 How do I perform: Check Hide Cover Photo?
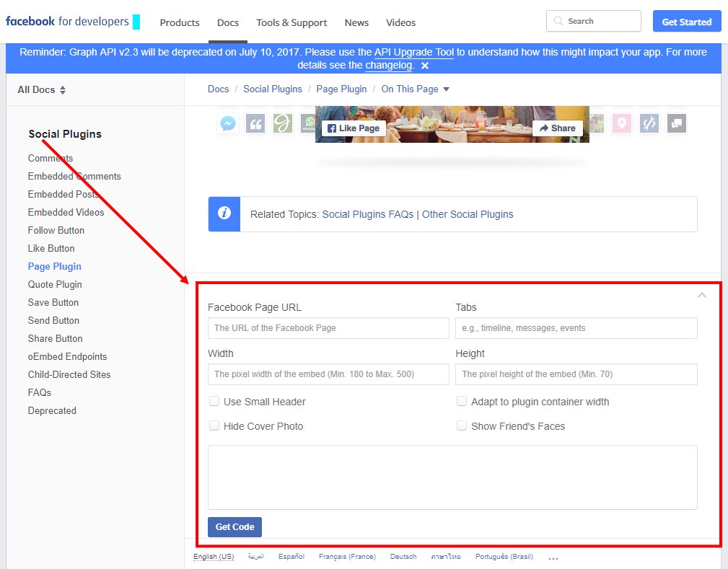(214, 425)
